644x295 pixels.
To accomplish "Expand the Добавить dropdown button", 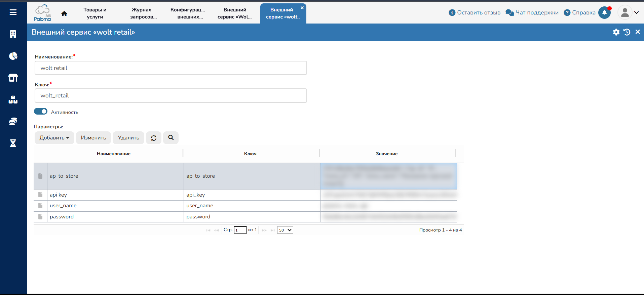I will pyautogui.click(x=54, y=138).
